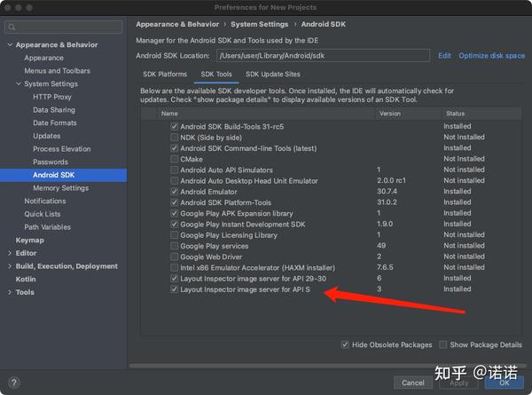Click the horizontal scrollbar at bottom

tap(329, 366)
